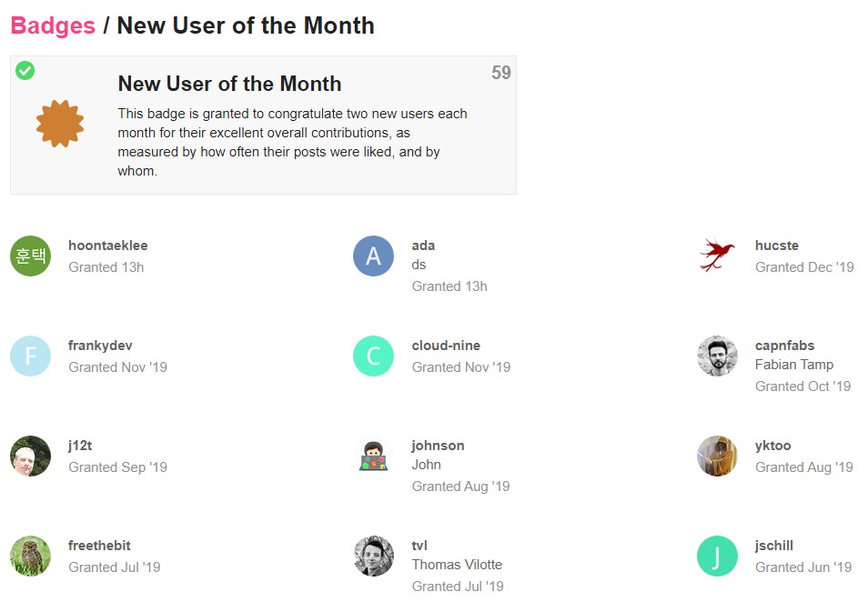Open the capnfabs username link
This screenshot has width=868, height=602.
click(x=784, y=346)
